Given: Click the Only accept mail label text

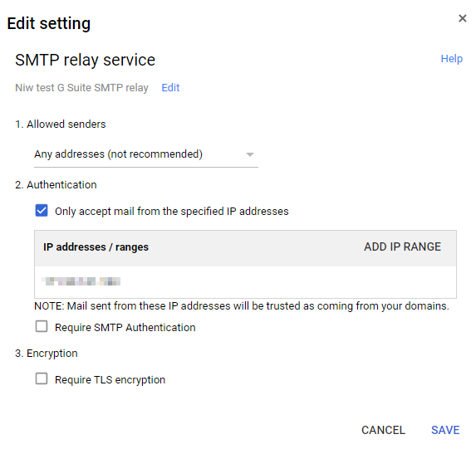Looking at the screenshot, I should point(171,212).
